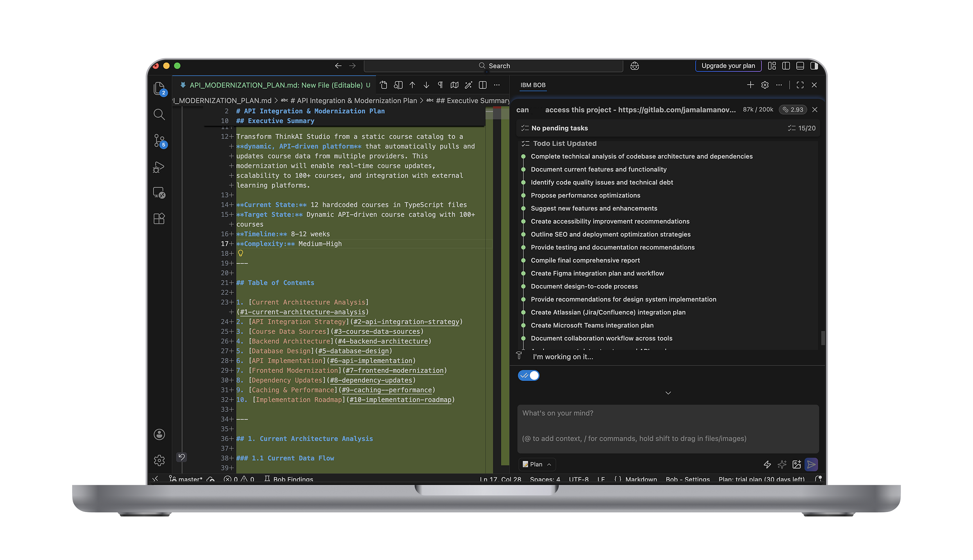Click the Upgrade your plan button
The width and height of the screenshot is (973, 560).
tap(728, 66)
